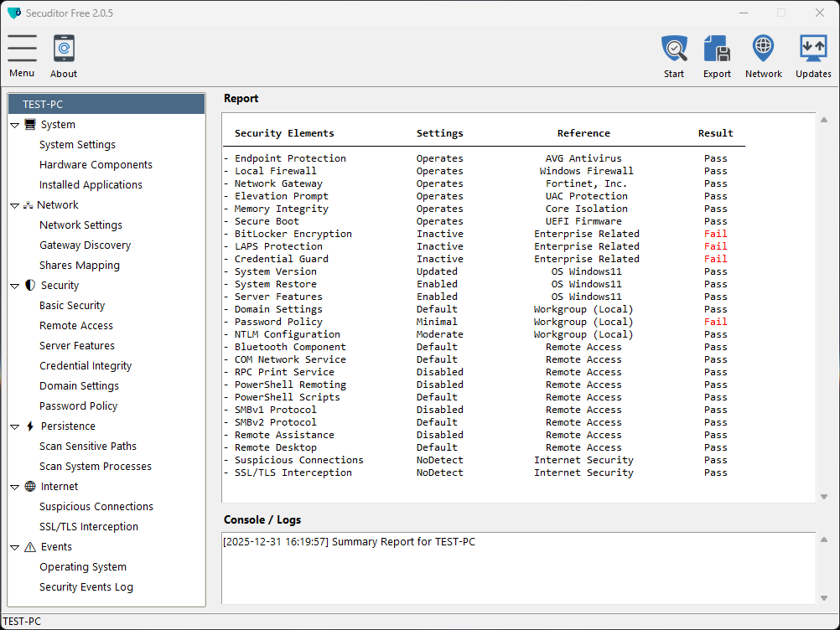Open the Network globe icon

coord(763,49)
